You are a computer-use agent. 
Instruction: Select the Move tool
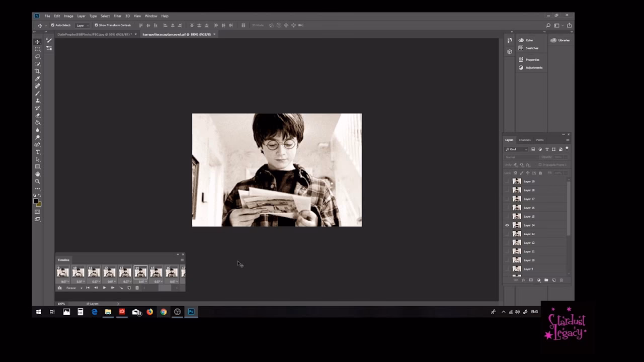tap(38, 41)
